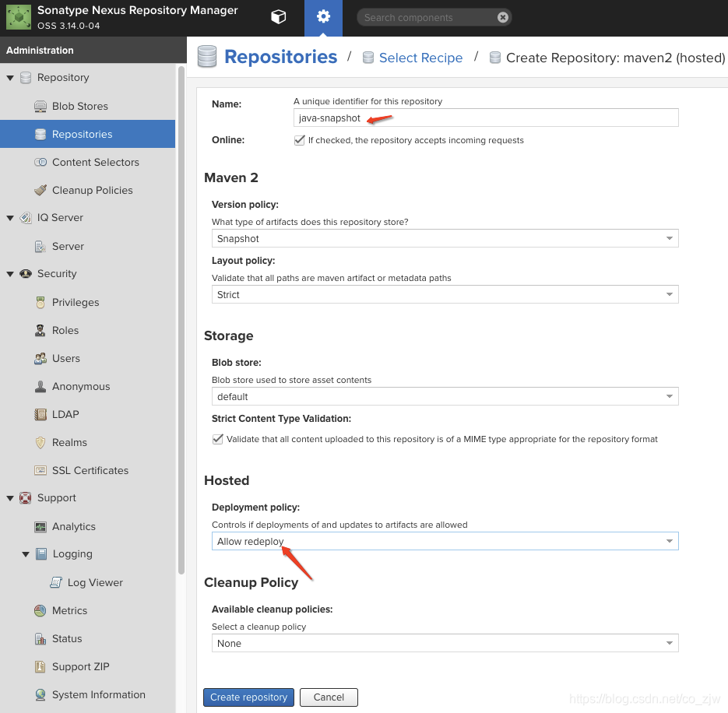Click the Metrics pie chart icon

40,610
